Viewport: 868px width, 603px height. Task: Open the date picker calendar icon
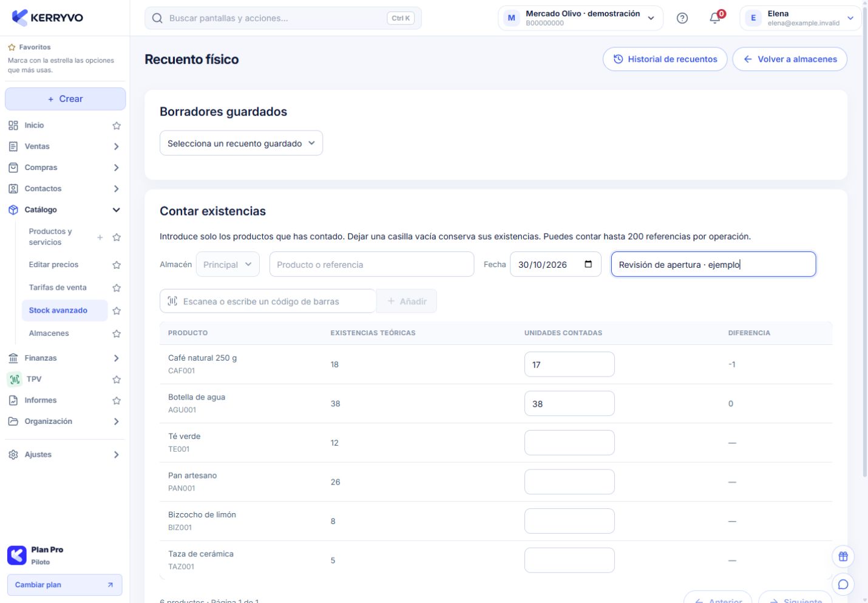(588, 264)
